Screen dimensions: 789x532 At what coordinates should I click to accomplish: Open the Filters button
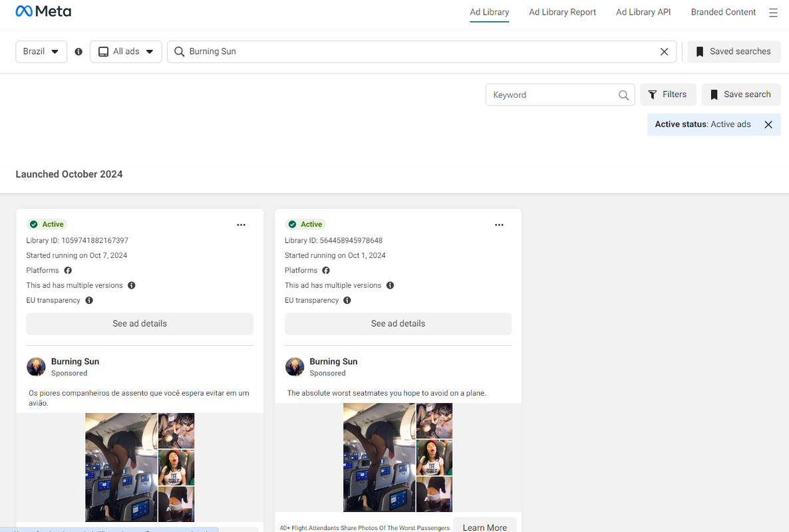668,94
